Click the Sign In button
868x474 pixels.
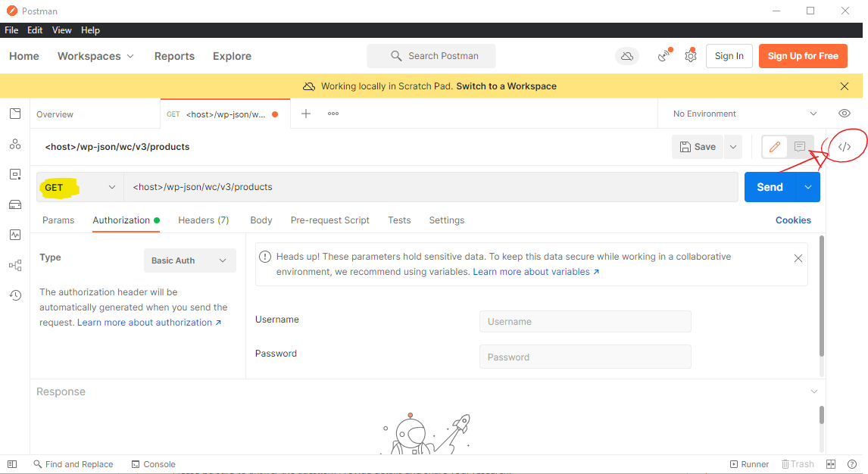[x=729, y=56]
